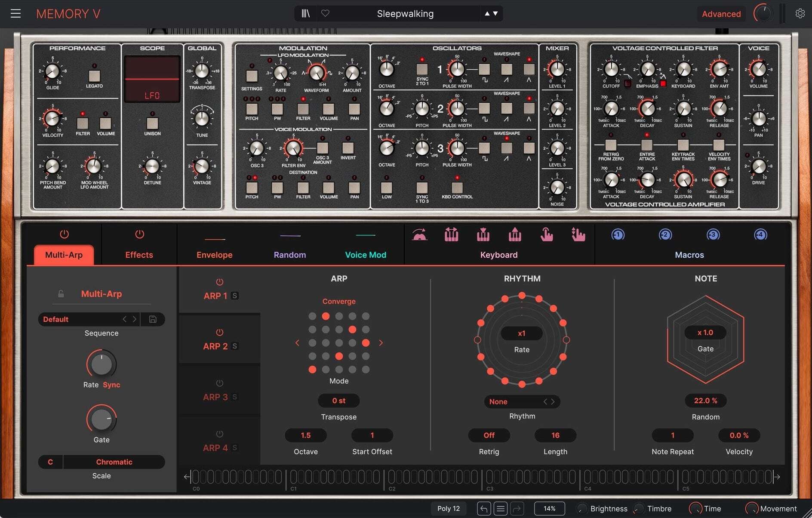812x518 pixels.
Task: Open the None rhythm dropdown
Action: click(x=514, y=401)
